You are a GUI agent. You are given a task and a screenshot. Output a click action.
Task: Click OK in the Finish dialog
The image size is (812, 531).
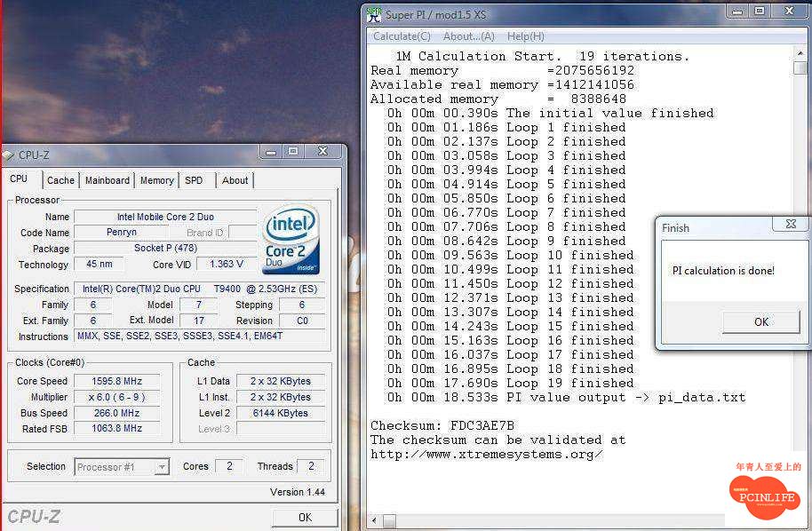coord(761,322)
